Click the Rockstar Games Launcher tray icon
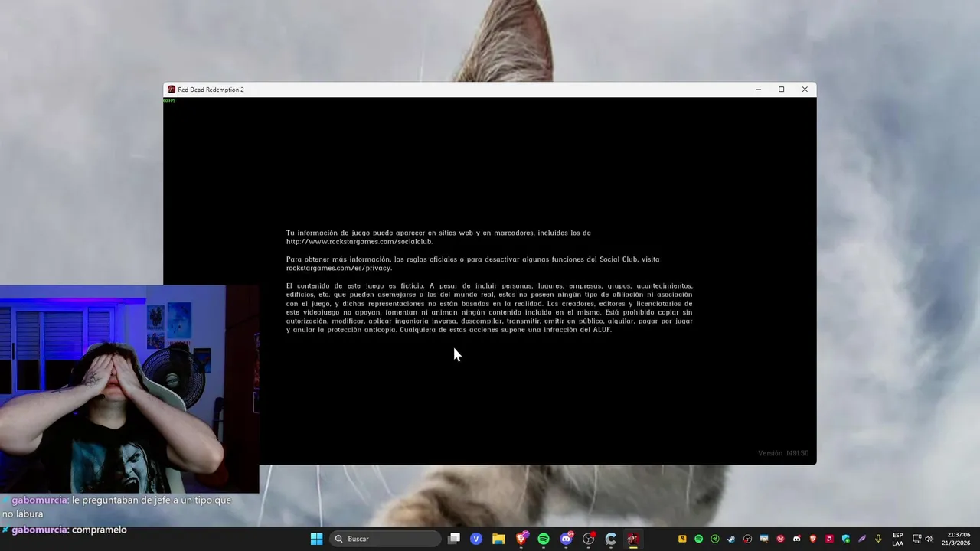The image size is (980, 551). [682, 539]
